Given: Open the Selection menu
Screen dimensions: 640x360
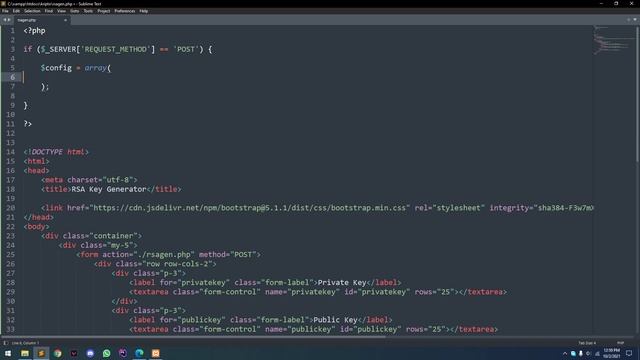Looking at the screenshot, I should [x=32, y=11].
